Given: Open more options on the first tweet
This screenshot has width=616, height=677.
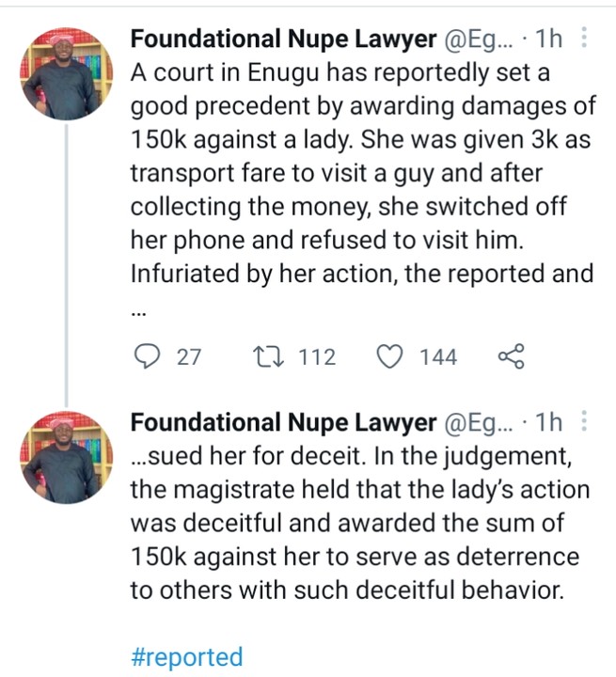Looking at the screenshot, I should coord(585,39).
